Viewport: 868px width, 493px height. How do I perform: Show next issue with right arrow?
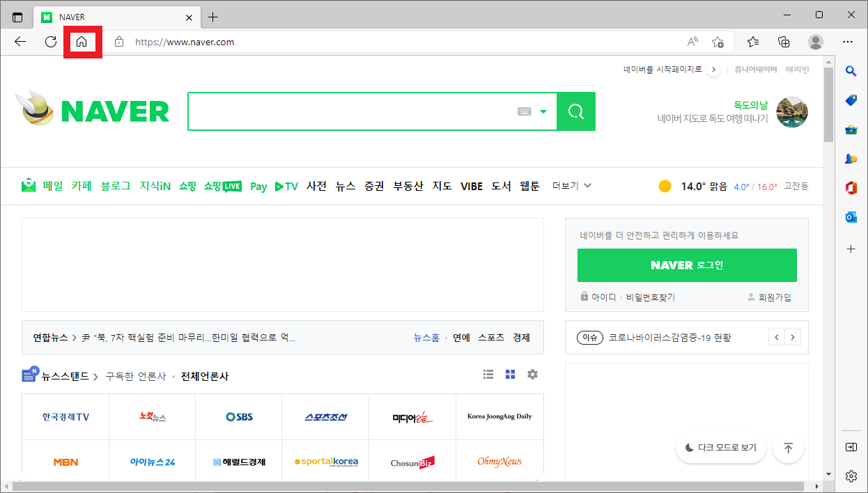click(792, 338)
